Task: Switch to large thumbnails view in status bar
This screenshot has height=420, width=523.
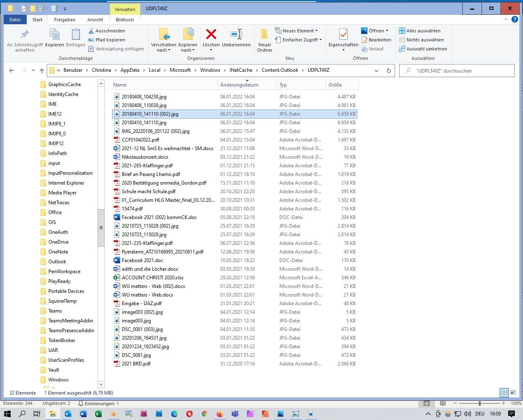Action: point(513,393)
